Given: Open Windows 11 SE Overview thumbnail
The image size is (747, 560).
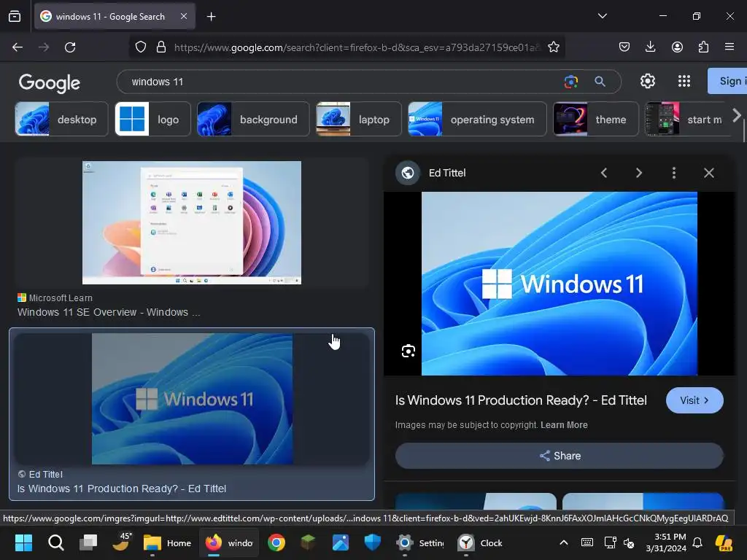Looking at the screenshot, I should [192, 223].
